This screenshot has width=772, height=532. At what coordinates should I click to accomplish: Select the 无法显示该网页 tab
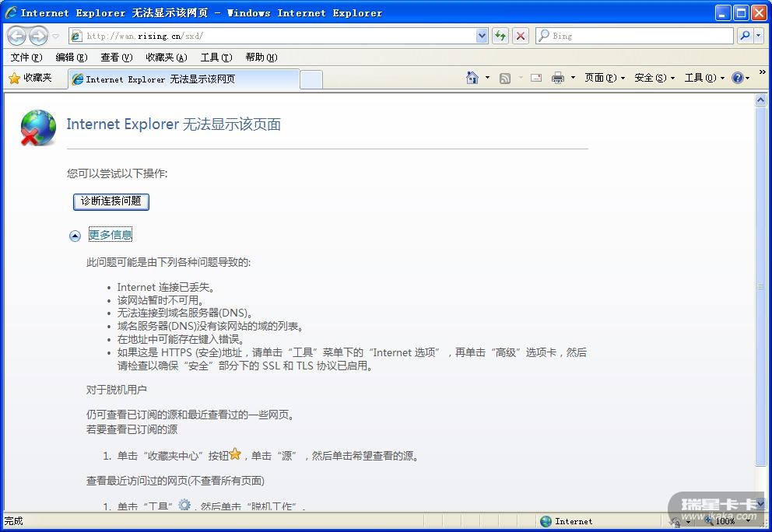point(183,79)
